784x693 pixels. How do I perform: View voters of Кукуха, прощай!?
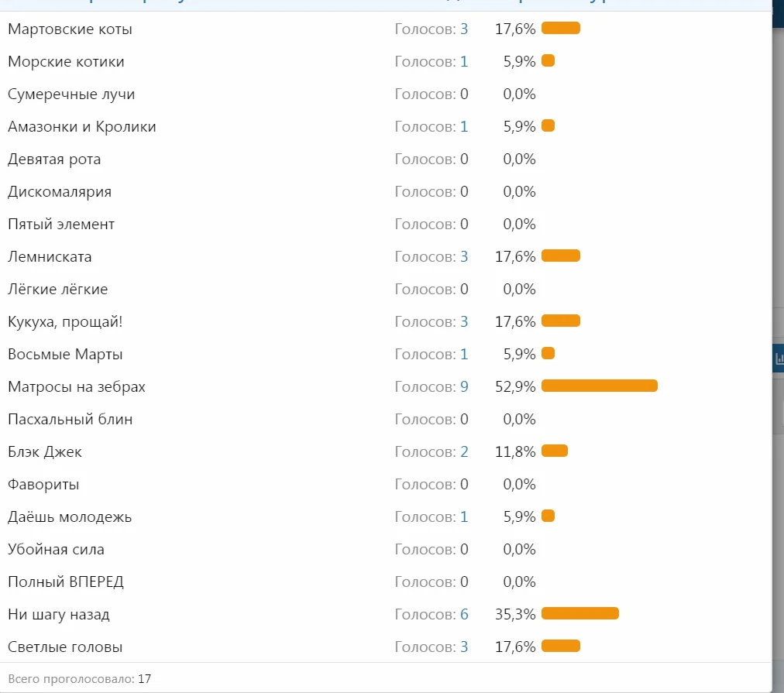click(464, 322)
